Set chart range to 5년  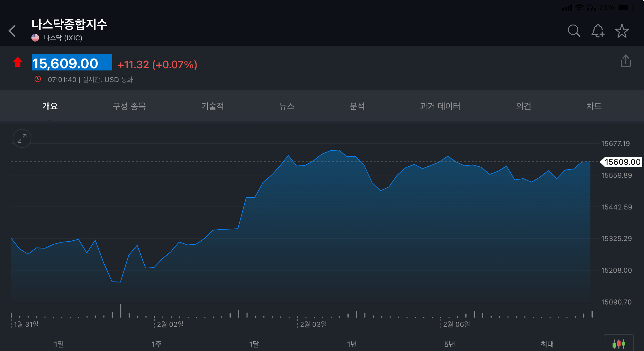coord(450,344)
